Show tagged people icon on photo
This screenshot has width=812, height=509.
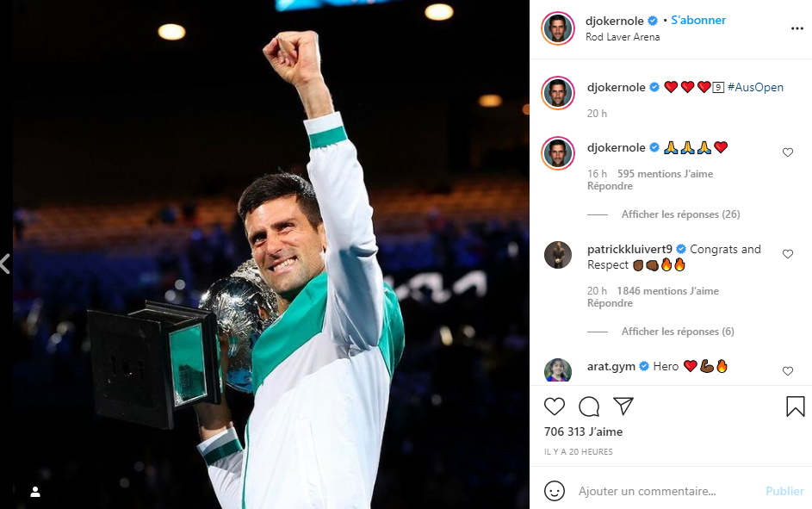point(35,492)
